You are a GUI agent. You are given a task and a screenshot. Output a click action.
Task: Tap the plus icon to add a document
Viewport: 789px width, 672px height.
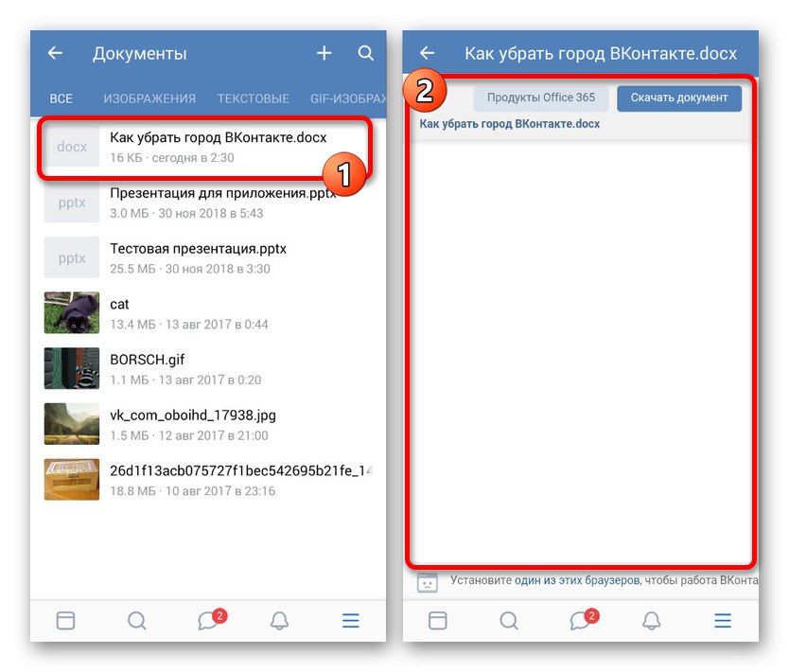tap(324, 54)
